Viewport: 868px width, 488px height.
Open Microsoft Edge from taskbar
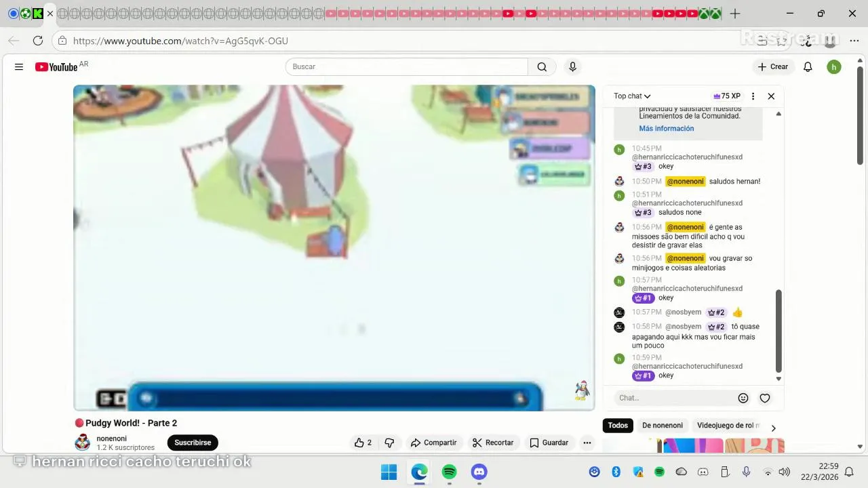click(x=419, y=472)
